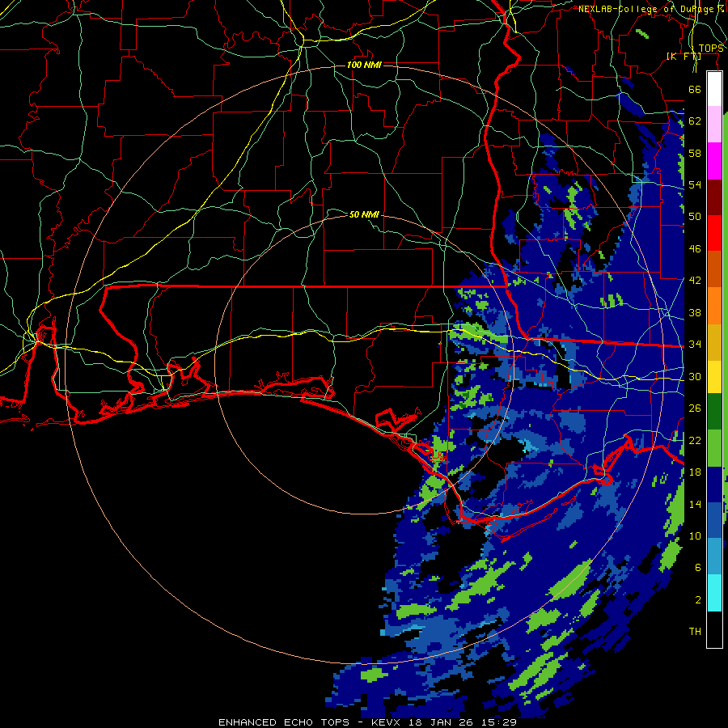The height and width of the screenshot is (728, 728).
Task: Click the "50" legend value
Action: (x=695, y=217)
